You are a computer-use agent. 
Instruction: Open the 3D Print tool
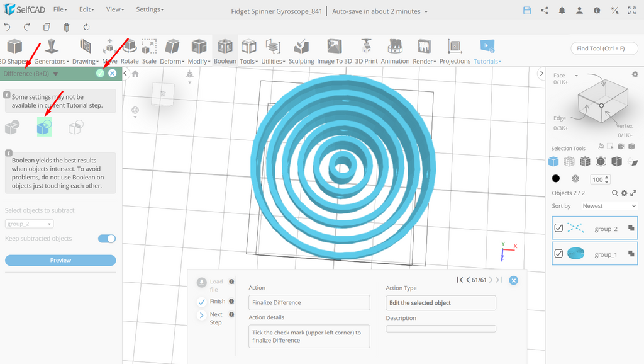pyautogui.click(x=366, y=52)
